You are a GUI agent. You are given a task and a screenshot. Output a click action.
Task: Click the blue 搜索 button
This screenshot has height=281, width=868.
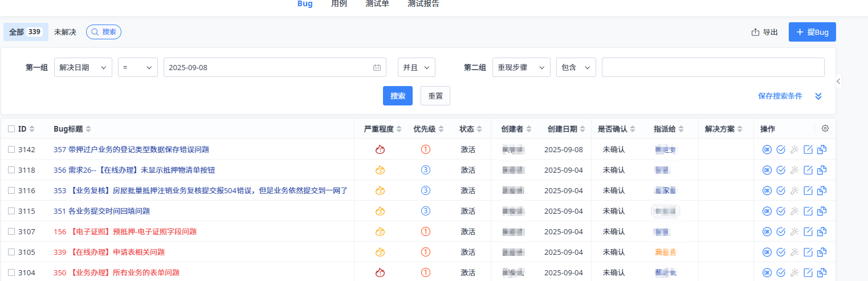coord(397,96)
